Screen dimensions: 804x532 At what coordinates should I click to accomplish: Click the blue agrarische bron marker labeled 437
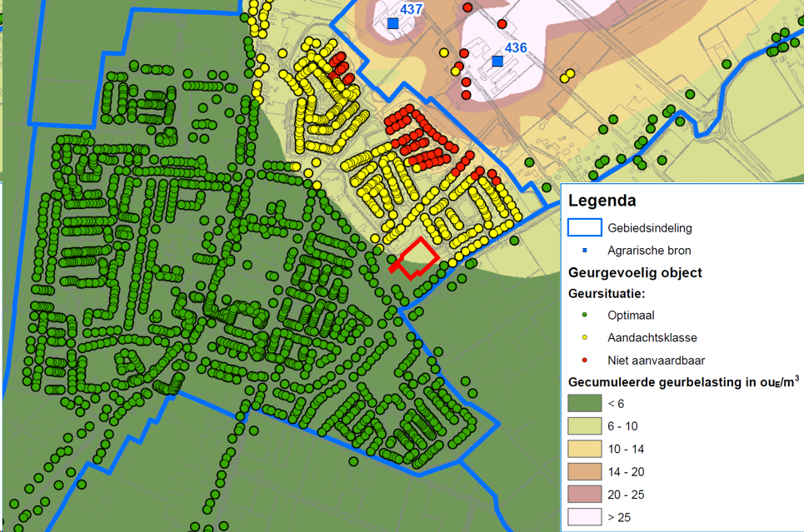coord(392,22)
